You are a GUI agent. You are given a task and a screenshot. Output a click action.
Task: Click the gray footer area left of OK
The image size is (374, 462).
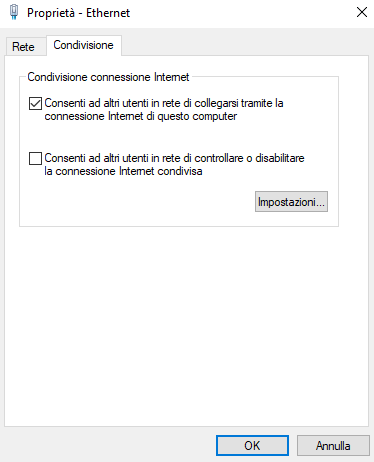coord(108,445)
